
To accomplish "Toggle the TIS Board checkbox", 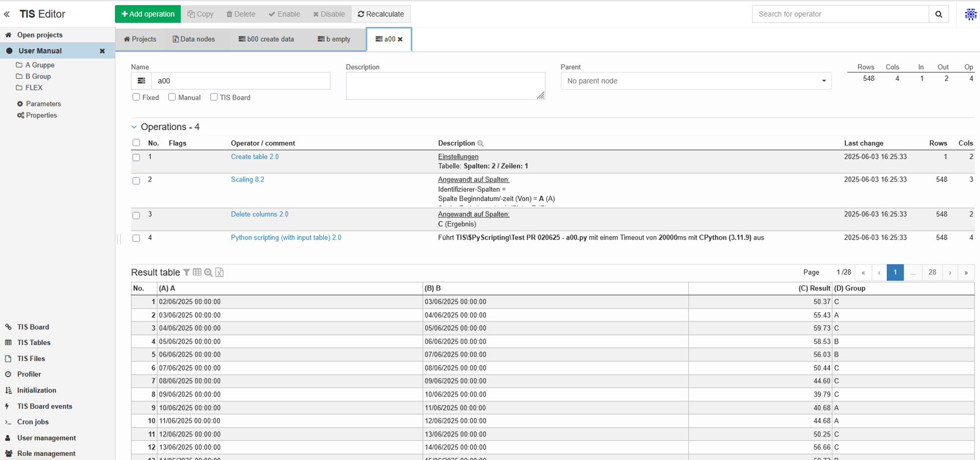I will pos(214,97).
